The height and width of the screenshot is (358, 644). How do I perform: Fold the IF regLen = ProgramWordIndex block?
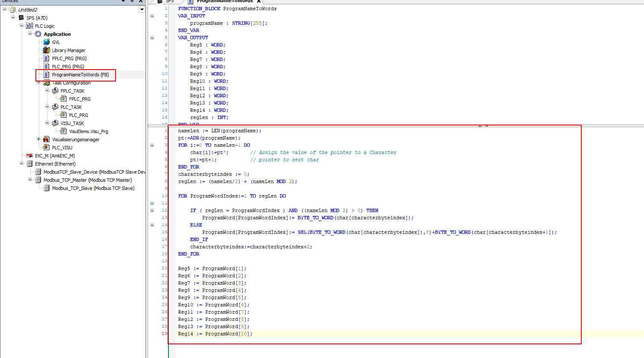coord(152,210)
